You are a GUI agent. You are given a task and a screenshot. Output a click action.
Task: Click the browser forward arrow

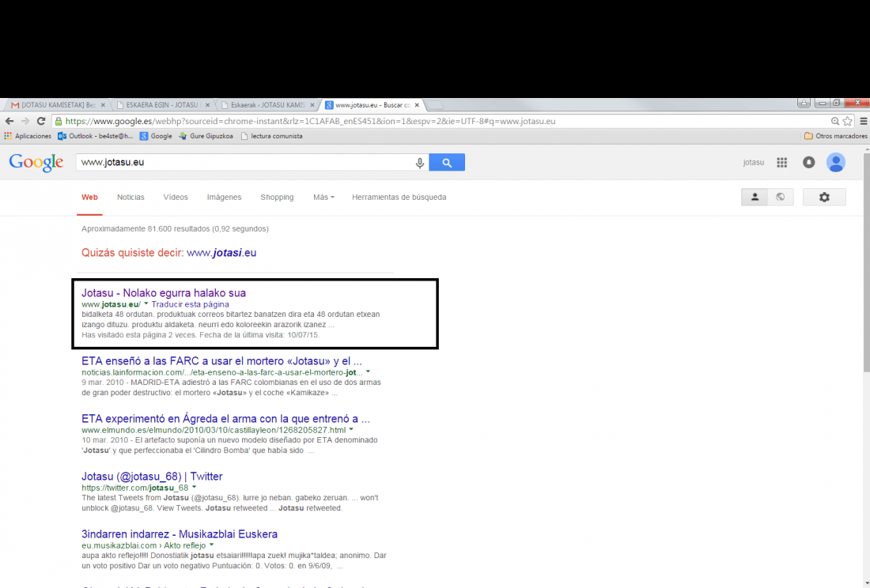25,121
